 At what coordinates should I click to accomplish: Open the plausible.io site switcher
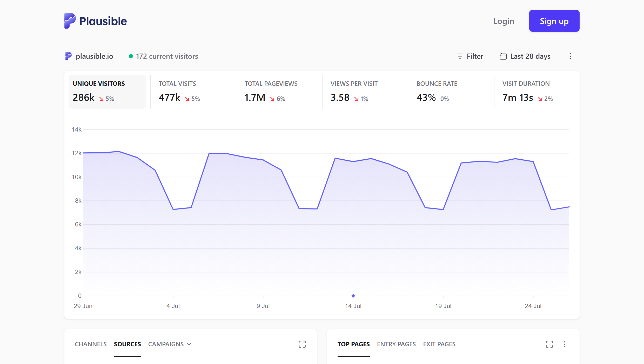tap(89, 56)
